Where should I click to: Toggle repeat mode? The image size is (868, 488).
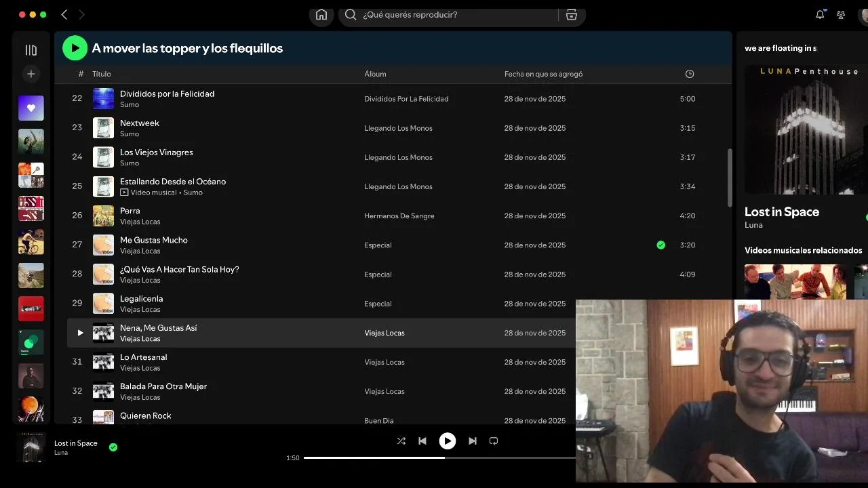(x=494, y=441)
